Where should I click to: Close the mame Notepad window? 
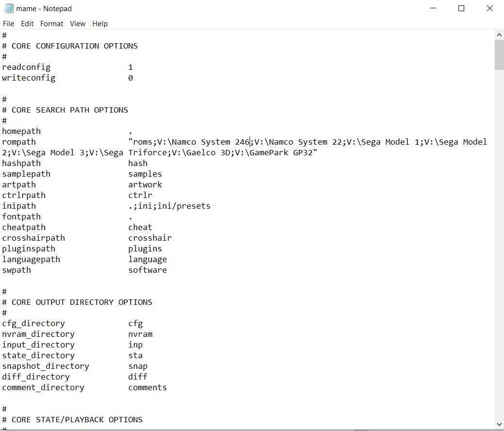[x=489, y=8]
